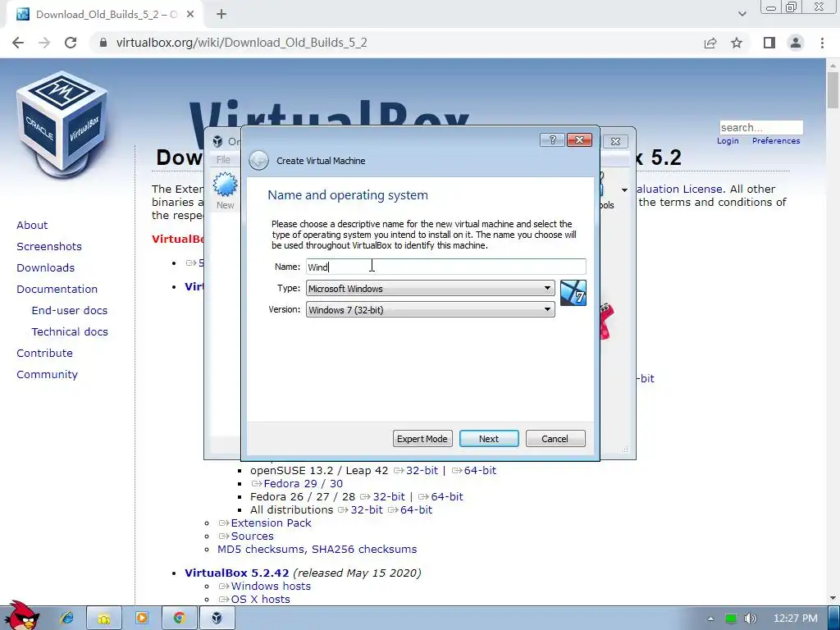The width and height of the screenshot is (840, 630).
Task: Click the taskbar clock 12:27 PM
Action: [796, 619]
